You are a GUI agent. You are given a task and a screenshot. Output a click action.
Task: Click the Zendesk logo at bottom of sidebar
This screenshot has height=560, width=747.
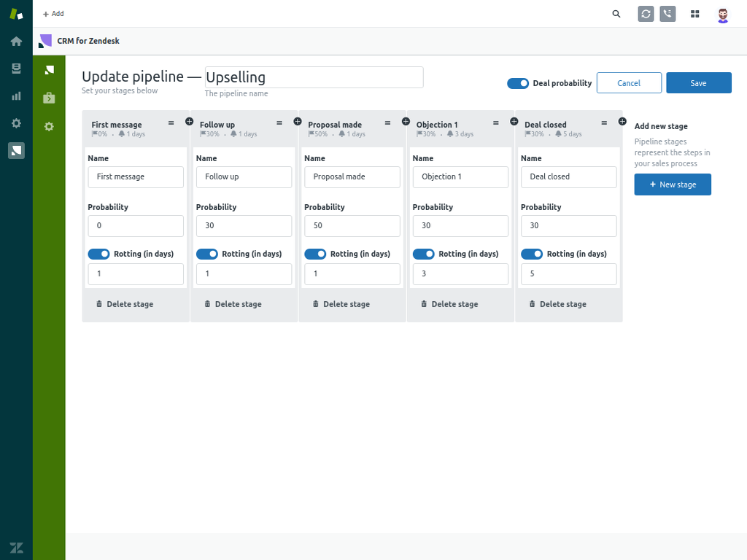pyautogui.click(x=16, y=548)
